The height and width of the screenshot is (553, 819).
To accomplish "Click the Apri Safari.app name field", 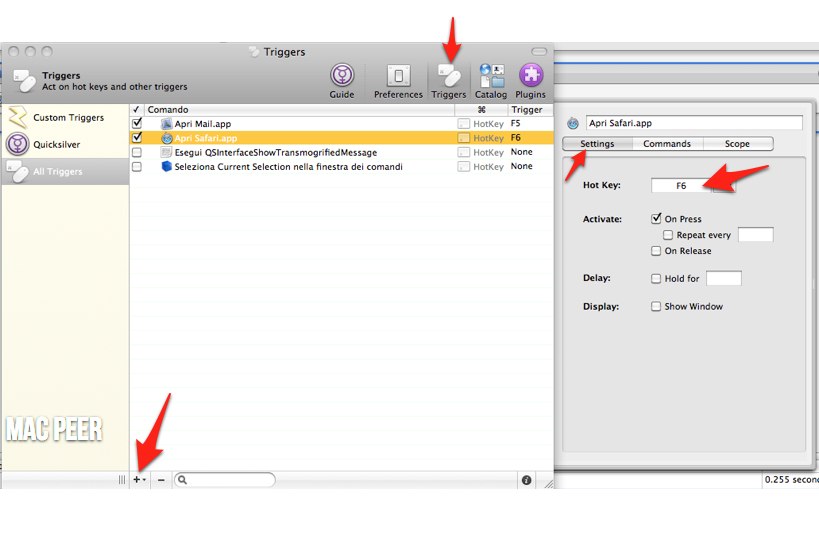I will pyautogui.click(x=694, y=123).
